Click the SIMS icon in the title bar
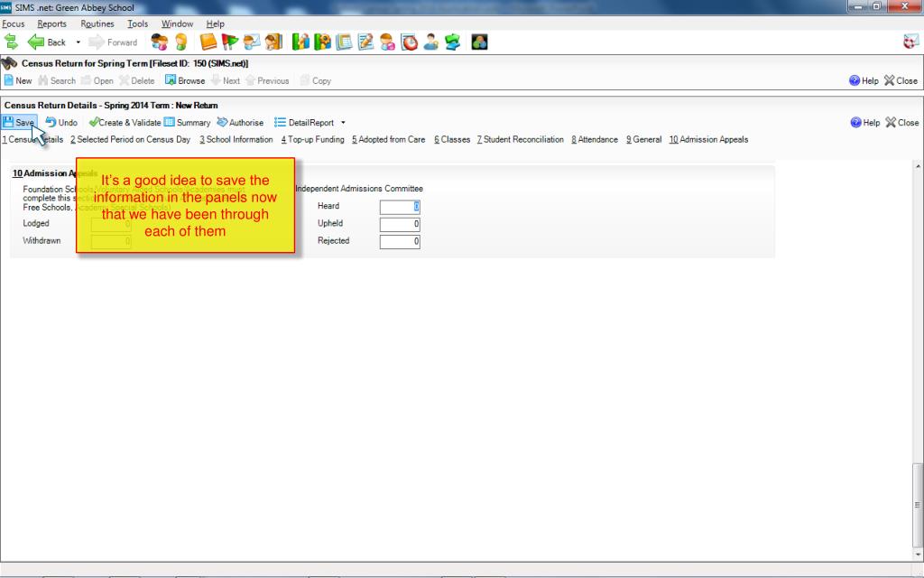 (6, 7)
